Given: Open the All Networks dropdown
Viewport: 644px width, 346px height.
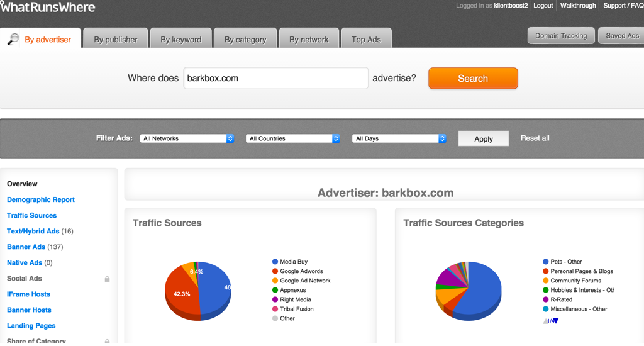Looking at the screenshot, I should (187, 138).
